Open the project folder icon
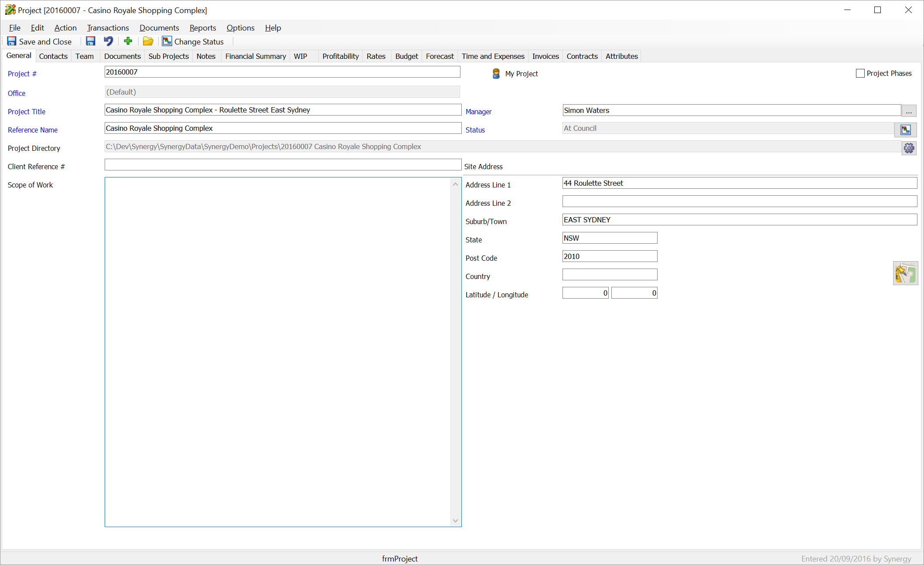 [148, 41]
